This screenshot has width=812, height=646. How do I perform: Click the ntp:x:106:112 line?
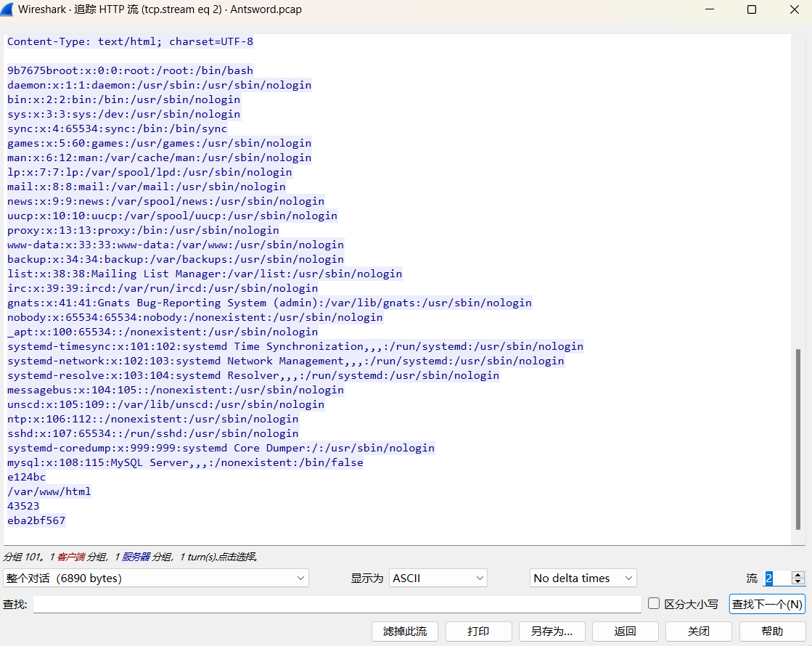point(153,419)
